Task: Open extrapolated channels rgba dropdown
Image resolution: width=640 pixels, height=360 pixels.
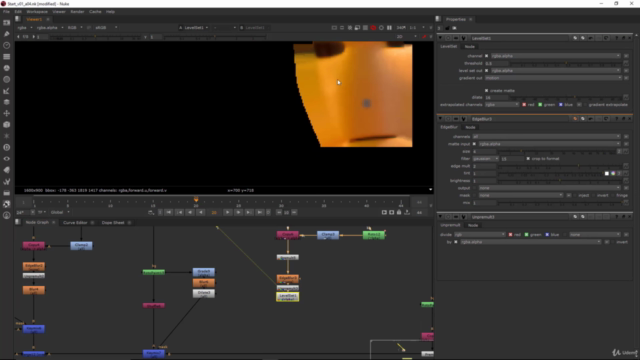Action: pyautogui.click(x=502, y=105)
